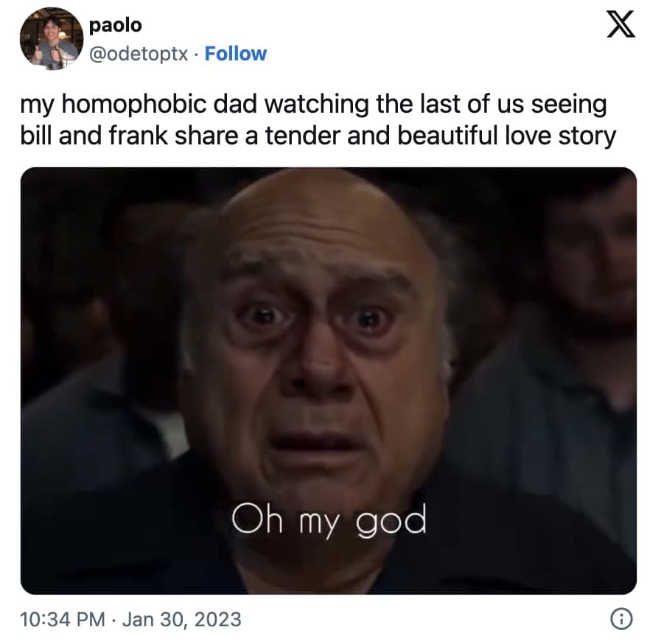Click the 10:34 PM timestamp
Viewport: 650px width, 644px height.
pos(62,620)
